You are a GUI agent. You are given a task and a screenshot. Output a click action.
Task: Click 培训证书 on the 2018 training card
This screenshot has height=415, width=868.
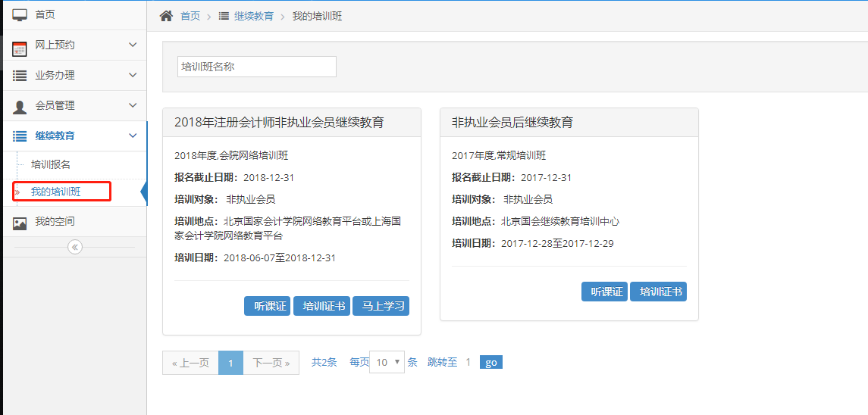pyautogui.click(x=321, y=306)
